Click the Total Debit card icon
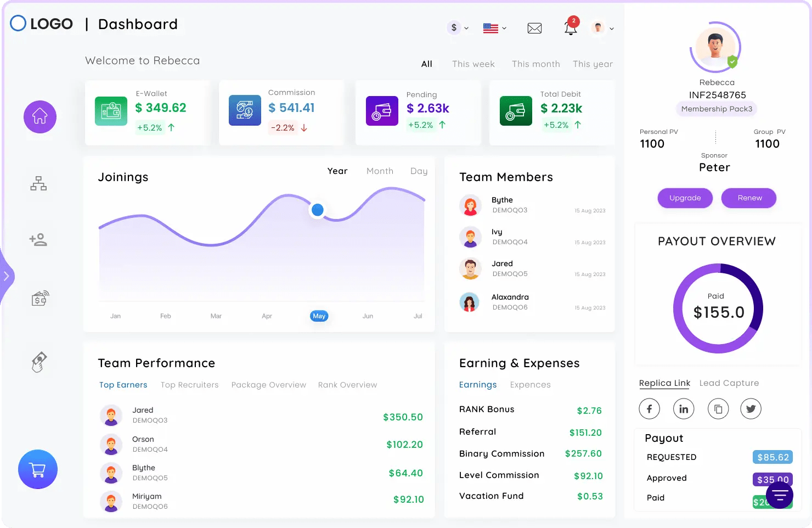Screen dimensions: 812x528 coord(516,111)
